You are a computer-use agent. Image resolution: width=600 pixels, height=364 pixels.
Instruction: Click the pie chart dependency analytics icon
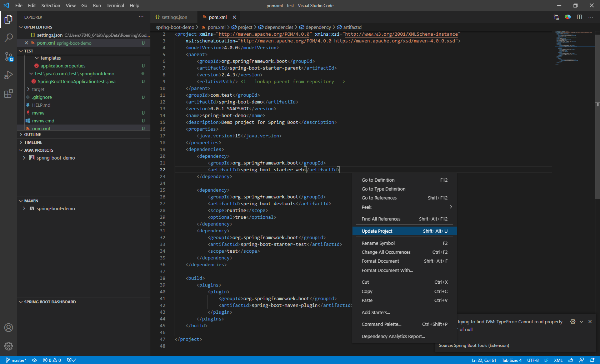pyautogui.click(x=568, y=17)
